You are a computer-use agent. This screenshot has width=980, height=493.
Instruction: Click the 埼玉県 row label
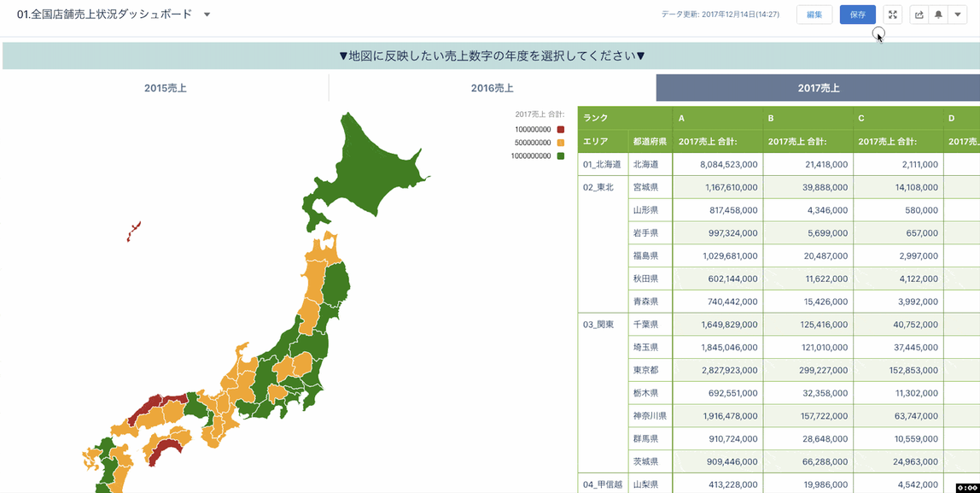tap(650, 347)
